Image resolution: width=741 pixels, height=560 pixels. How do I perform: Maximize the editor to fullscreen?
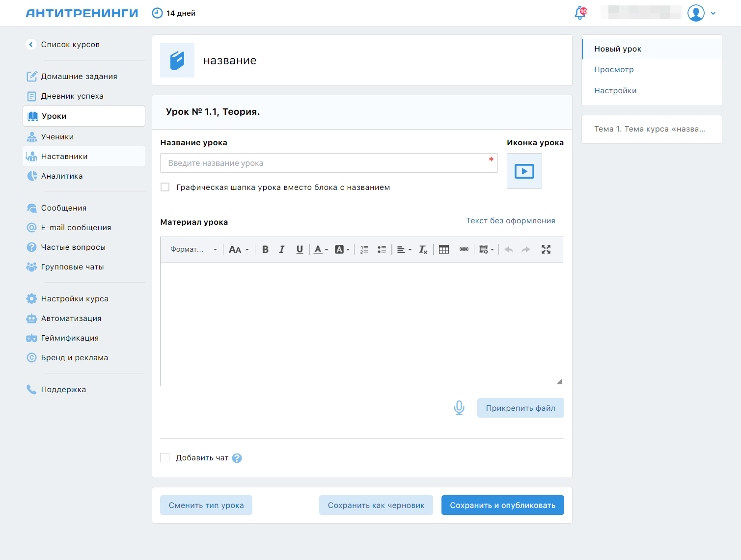[x=546, y=250]
